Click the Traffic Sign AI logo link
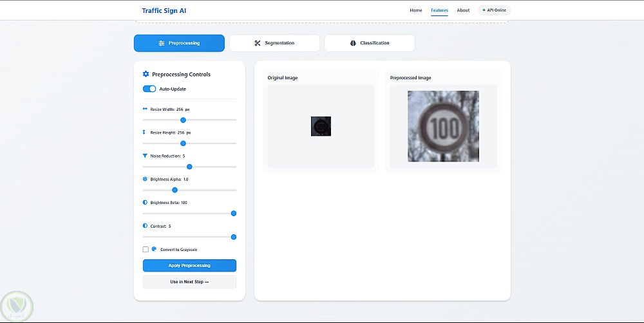 point(164,11)
